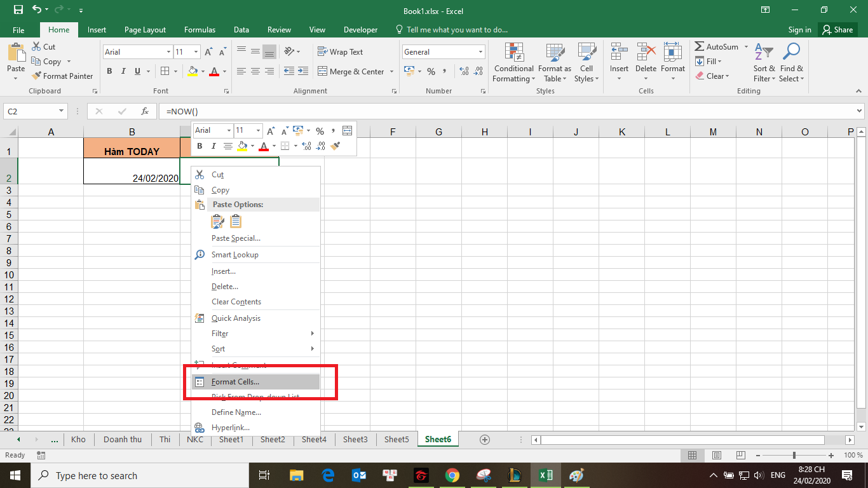Click the Share button

click(836, 30)
